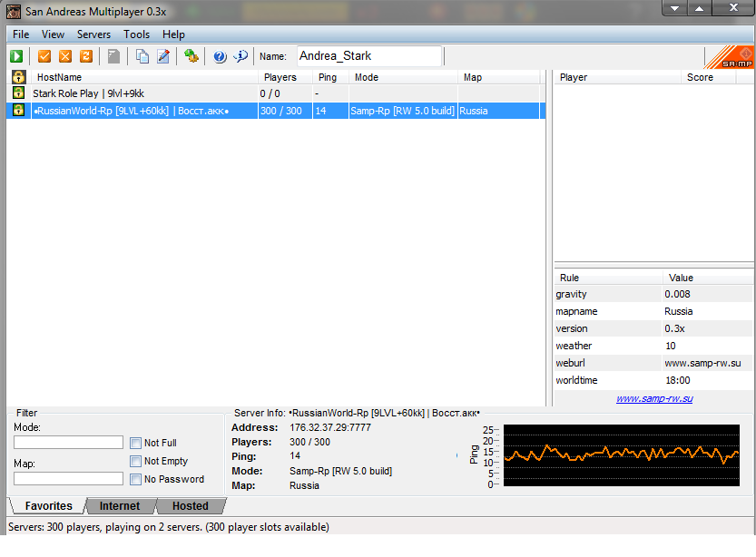
Task: Enable the Not Full filter checkbox
Action: point(135,443)
